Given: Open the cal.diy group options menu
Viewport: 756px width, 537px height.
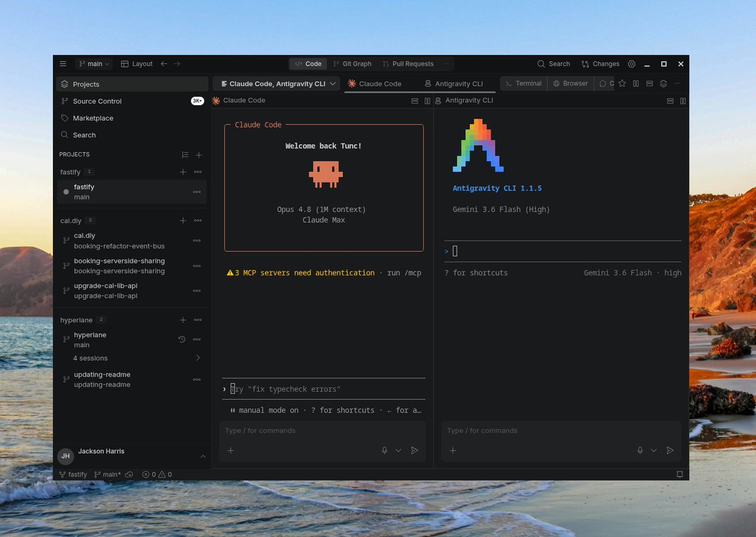Looking at the screenshot, I should [x=198, y=220].
